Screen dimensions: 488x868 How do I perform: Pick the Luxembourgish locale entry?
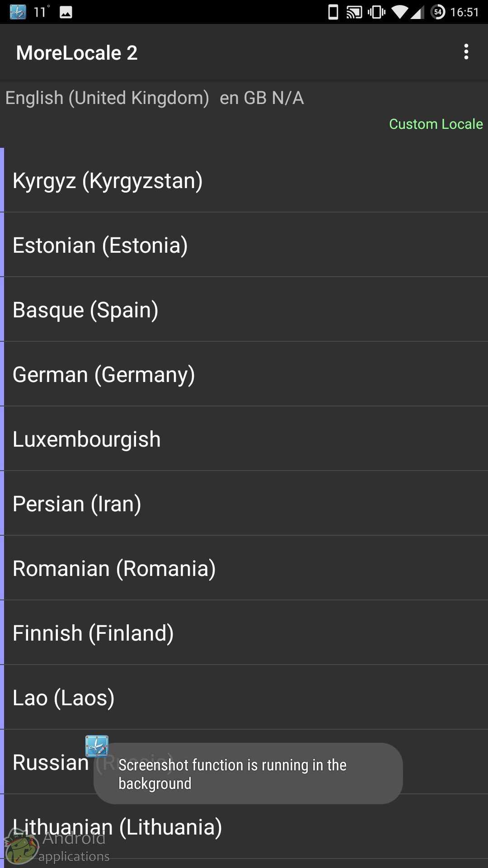[244, 439]
